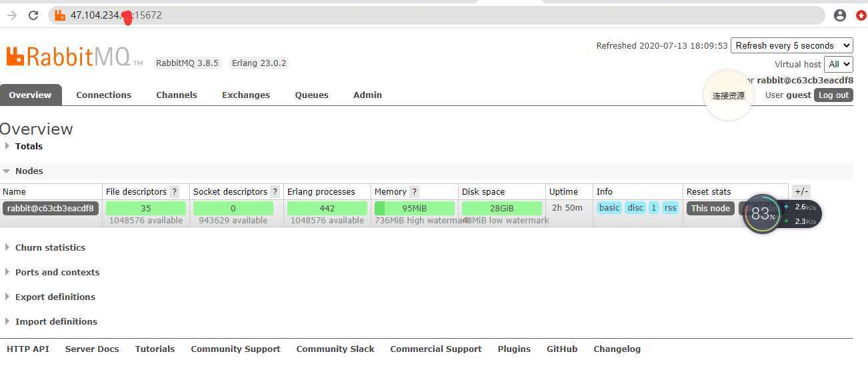868x370 pixels.
Task: Switch to the Queues tab
Action: (312, 95)
